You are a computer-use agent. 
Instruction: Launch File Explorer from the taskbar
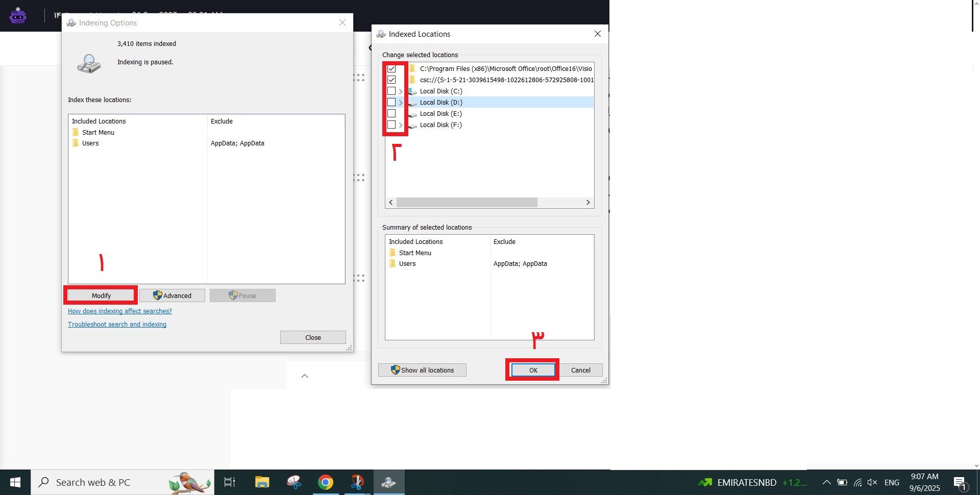(262, 482)
